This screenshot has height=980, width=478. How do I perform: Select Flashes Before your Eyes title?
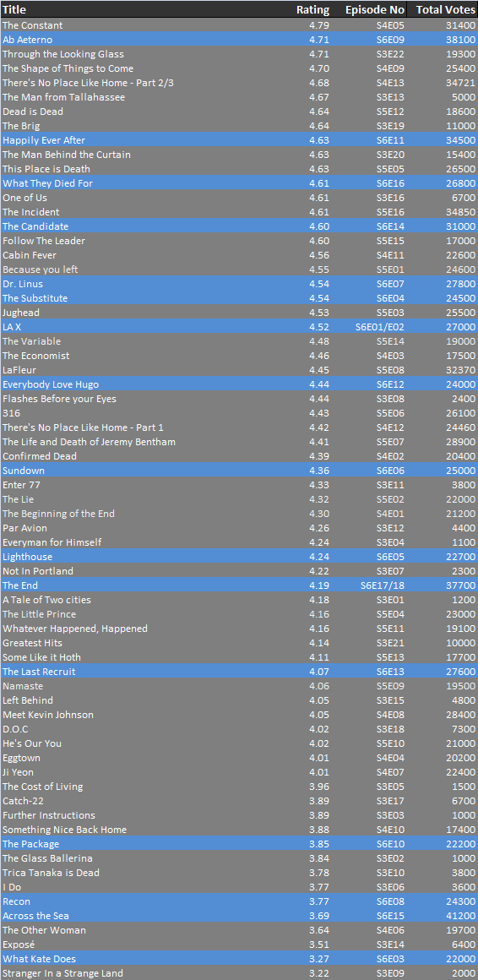point(59,399)
